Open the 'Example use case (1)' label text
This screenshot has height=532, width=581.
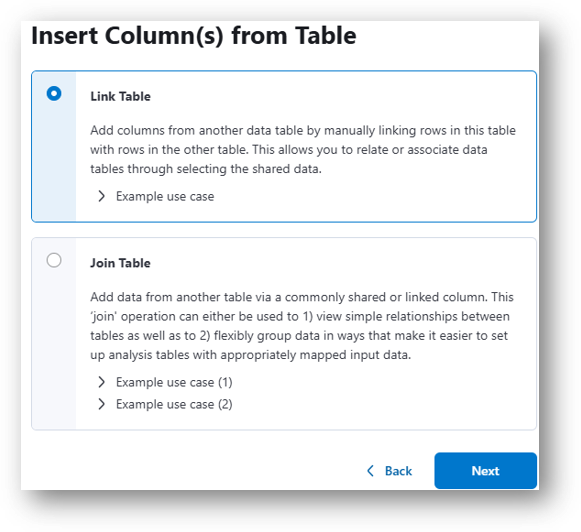tap(174, 382)
